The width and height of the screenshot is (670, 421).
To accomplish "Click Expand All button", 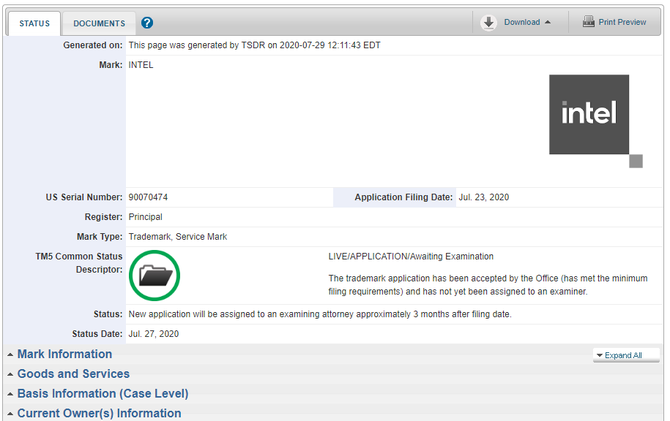I will 626,355.
